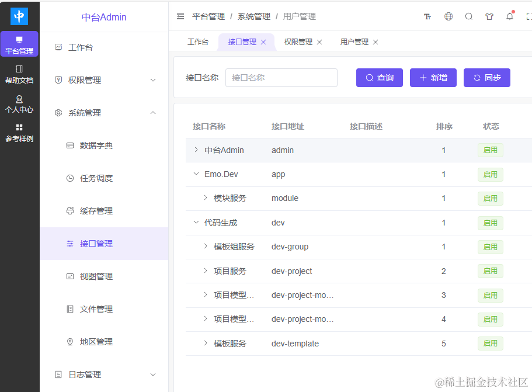Click the 平台管理 breadcrumb
This screenshot has width=532, height=392.
pyautogui.click(x=208, y=16)
